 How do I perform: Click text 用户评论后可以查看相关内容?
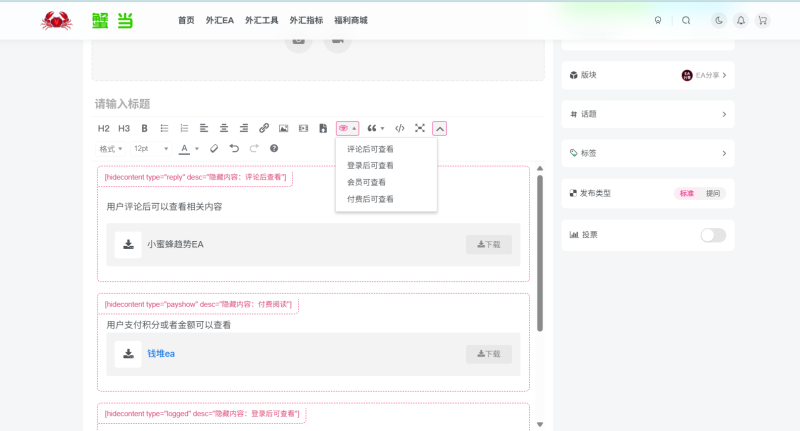click(x=164, y=207)
